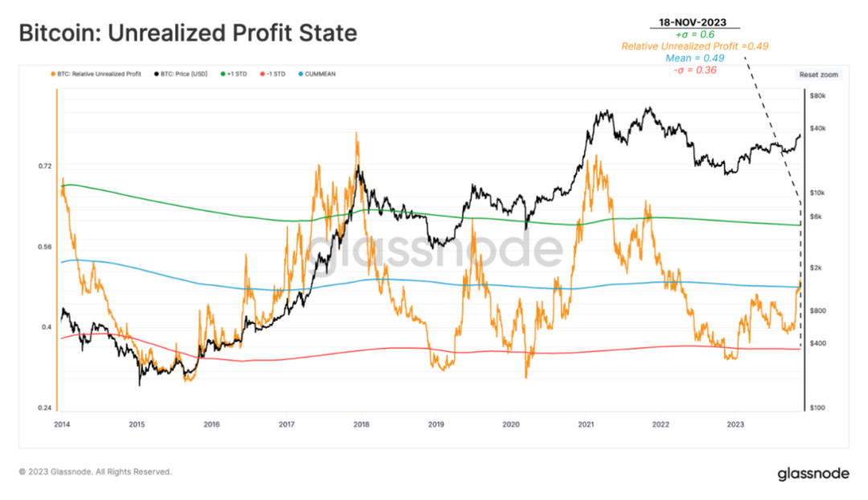Click the glassnode logo at bottom right

813,474
